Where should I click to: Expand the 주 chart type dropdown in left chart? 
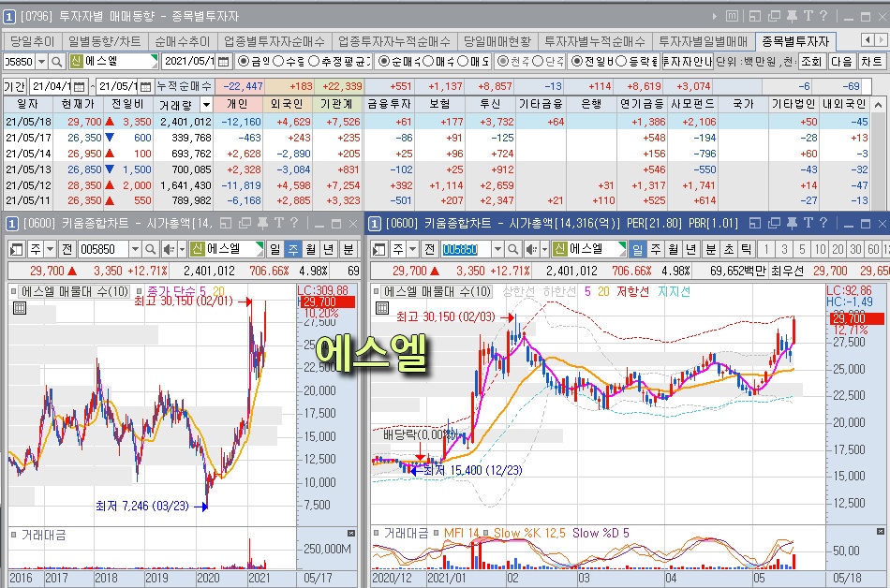pos(51,249)
